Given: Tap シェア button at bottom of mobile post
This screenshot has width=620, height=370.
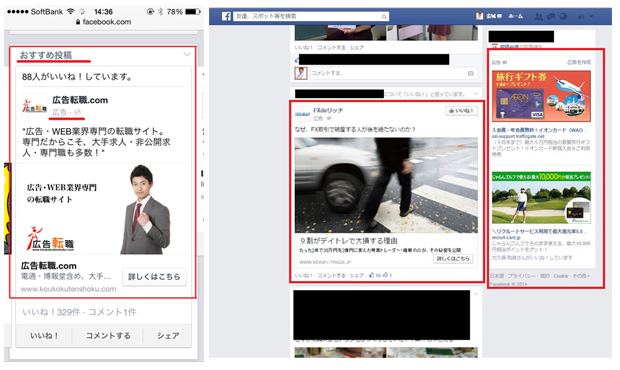Looking at the screenshot, I should tap(168, 336).
